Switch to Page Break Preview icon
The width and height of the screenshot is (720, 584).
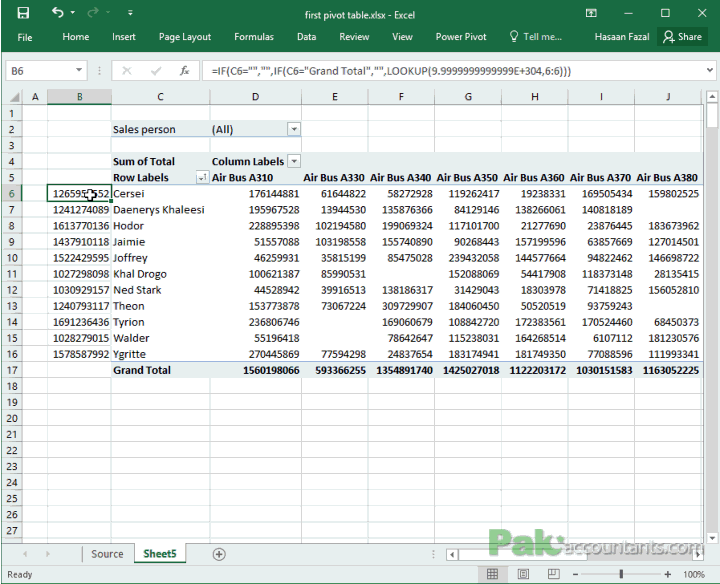(553, 574)
